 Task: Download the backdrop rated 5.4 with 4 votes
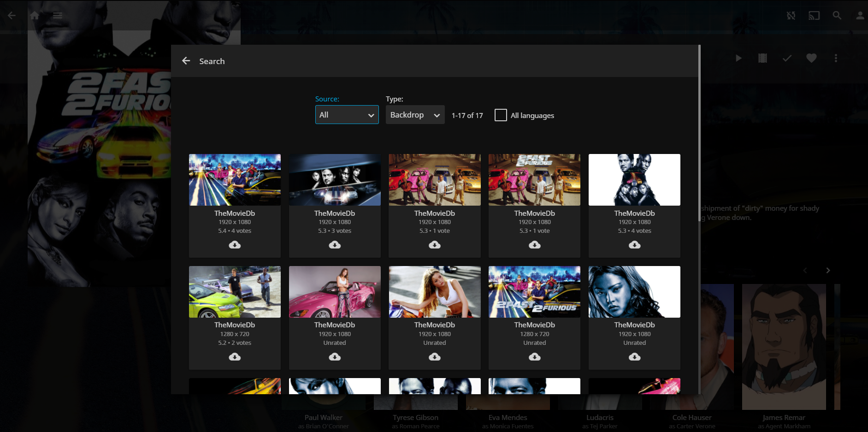pos(235,245)
